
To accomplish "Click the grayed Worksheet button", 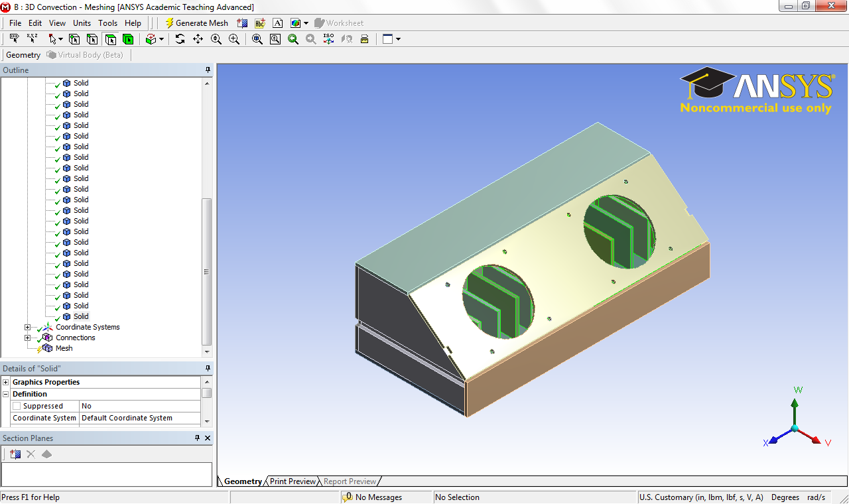I will click(339, 23).
